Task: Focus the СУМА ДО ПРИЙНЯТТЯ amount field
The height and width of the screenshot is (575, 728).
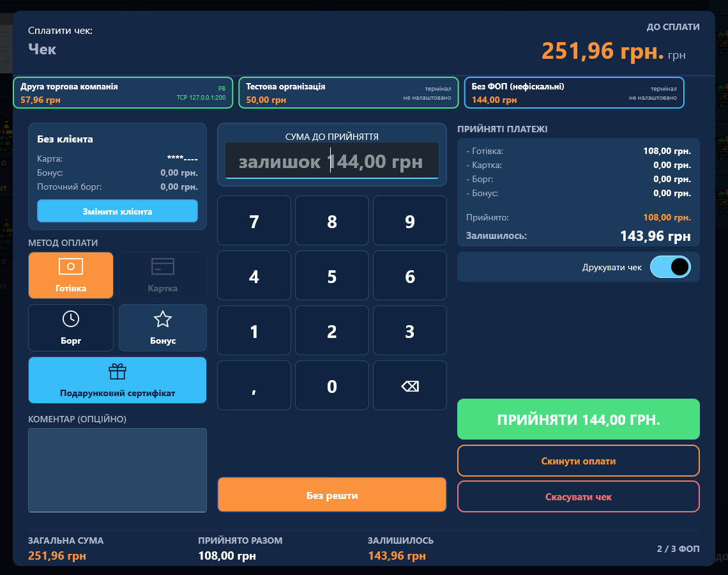Action: (332, 161)
